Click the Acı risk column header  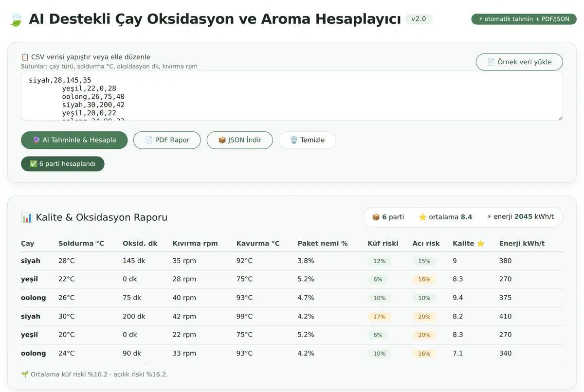(426, 243)
